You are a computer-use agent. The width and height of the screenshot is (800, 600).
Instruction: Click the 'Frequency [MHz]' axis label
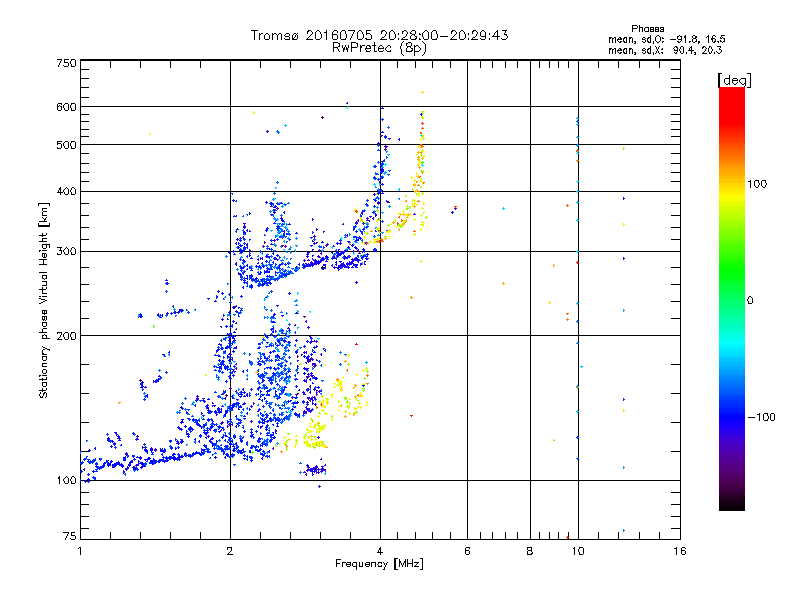pos(379,564)
